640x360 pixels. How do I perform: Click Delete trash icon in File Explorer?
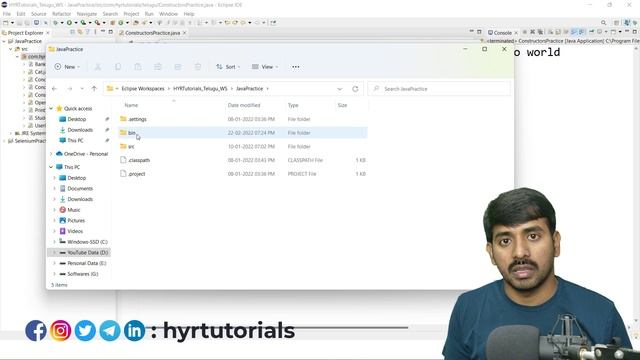click(x=198, y=67)
